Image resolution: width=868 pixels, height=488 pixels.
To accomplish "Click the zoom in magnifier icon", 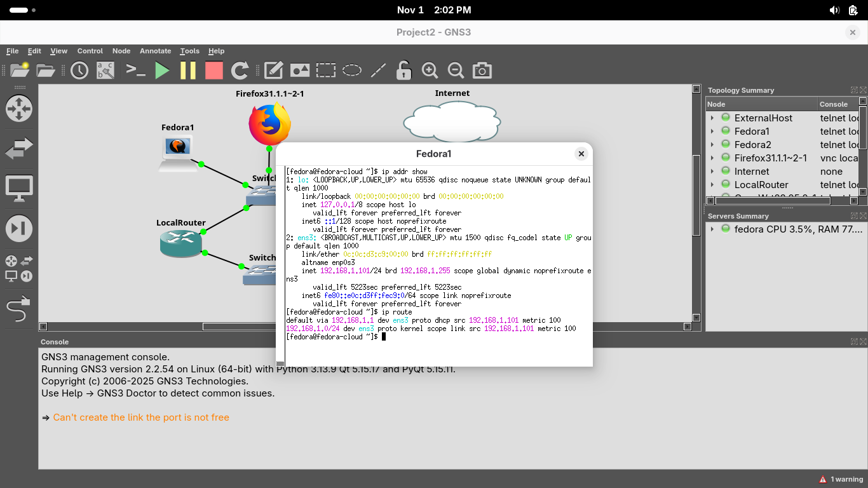I will (430, 71).
